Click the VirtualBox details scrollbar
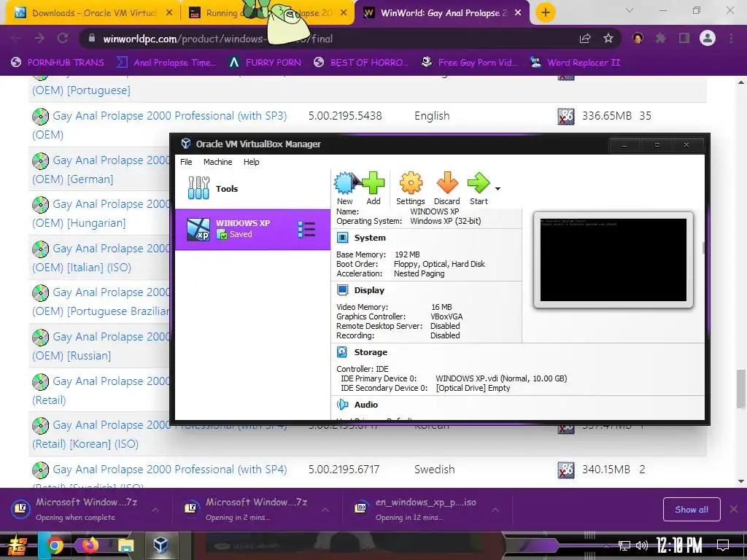747x560 pixels. 703,248
